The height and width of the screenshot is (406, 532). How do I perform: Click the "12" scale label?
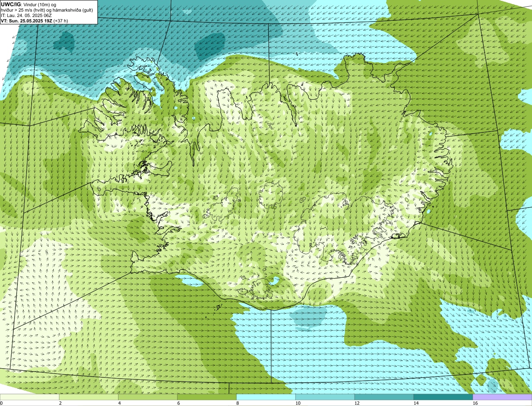[357, 403]
